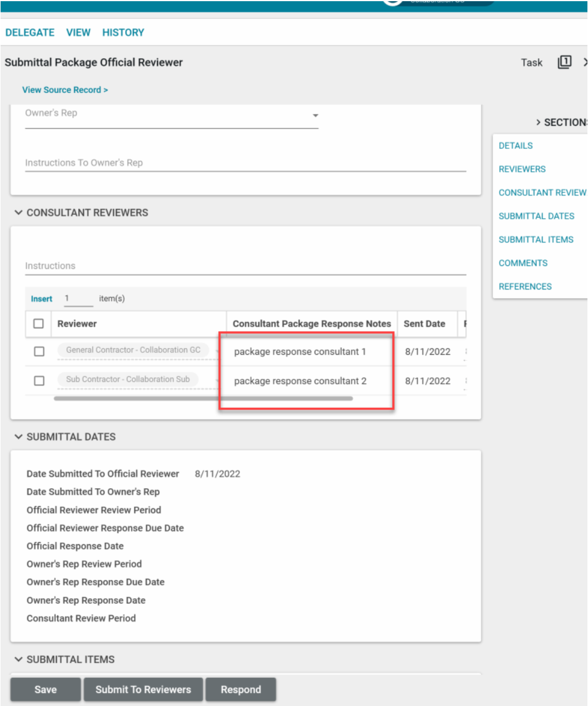
Task: Toggle the select-all reviewers checkbox
Action: click(x=39, y=324)
